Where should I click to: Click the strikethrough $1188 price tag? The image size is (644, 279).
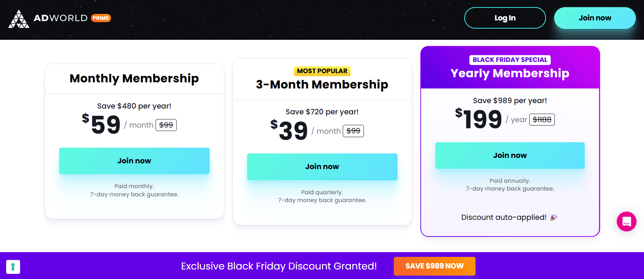tap(542, 120)
